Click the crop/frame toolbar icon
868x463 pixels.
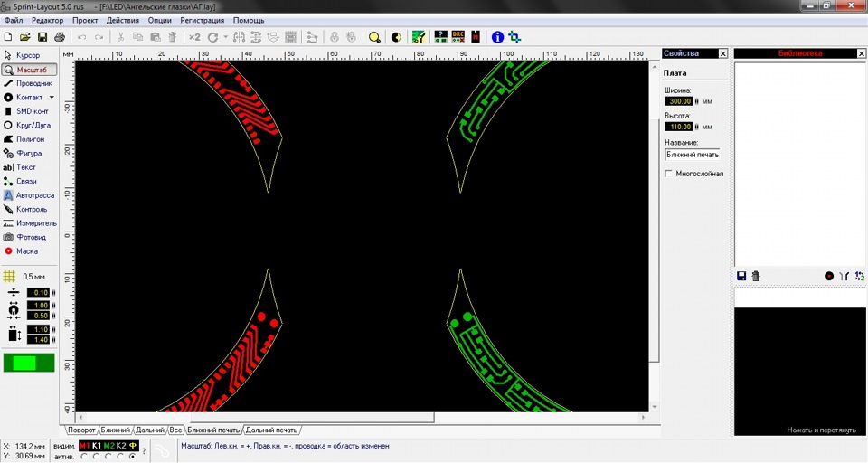(x=514, y=37)
